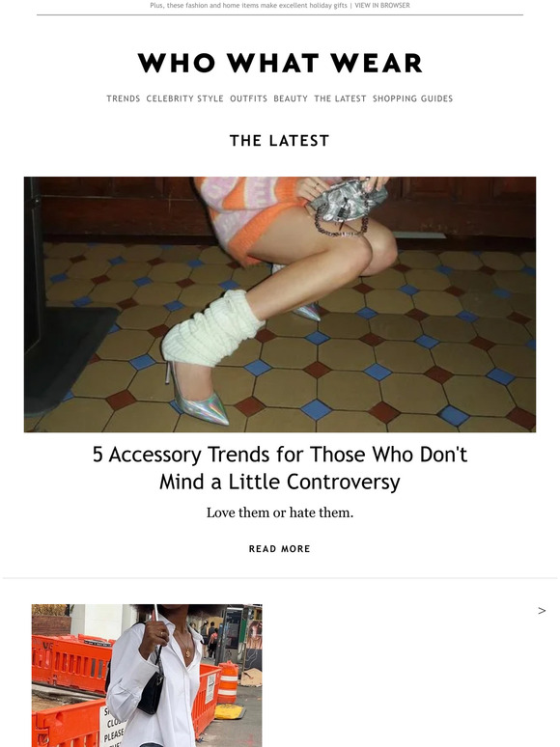This screenshot has width=560, height=747.
Task: Go to Trends section
Action: [123, 98]
